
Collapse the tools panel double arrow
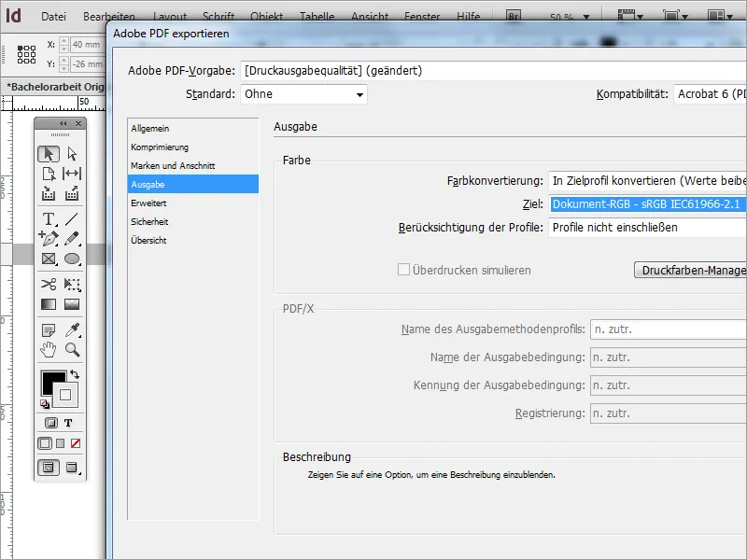tap(63, 124)
